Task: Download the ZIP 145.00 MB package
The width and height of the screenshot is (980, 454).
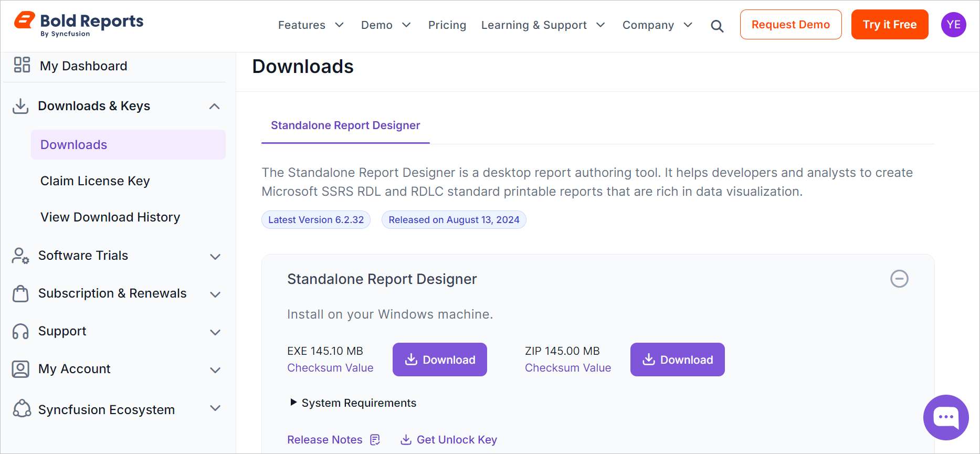Action: click(x=678, y=360)
